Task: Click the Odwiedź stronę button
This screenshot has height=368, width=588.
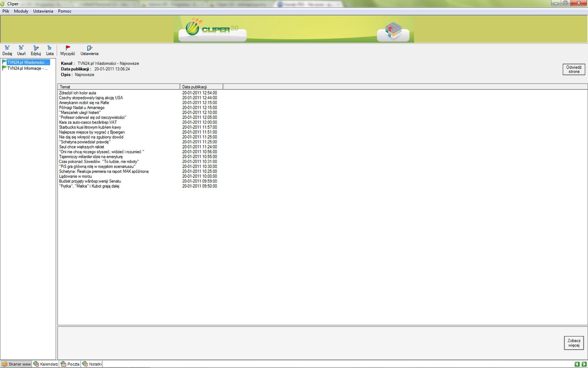Action: coord(574,69)
